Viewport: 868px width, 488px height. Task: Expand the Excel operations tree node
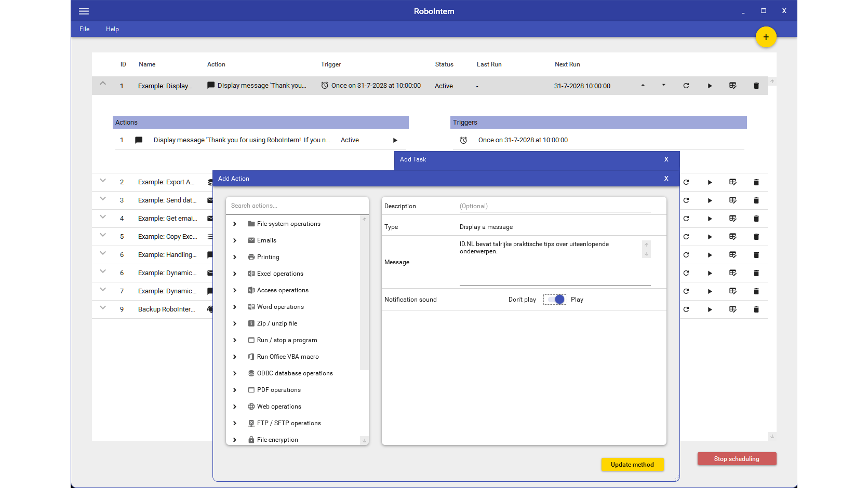235,274
